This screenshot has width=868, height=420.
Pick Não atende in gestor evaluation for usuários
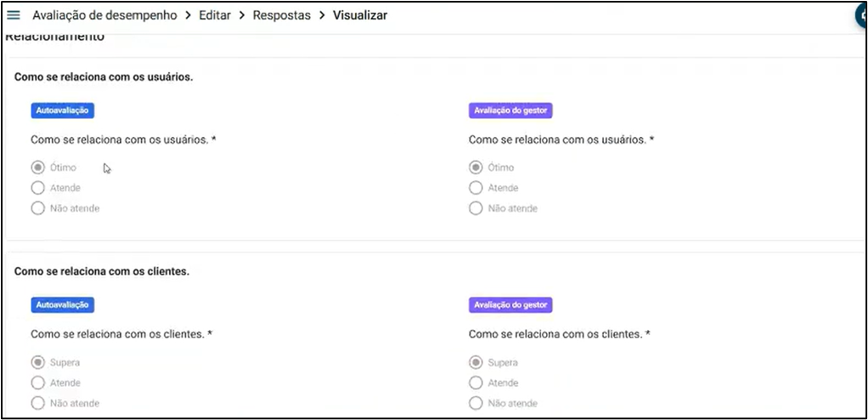coord(476,208)
